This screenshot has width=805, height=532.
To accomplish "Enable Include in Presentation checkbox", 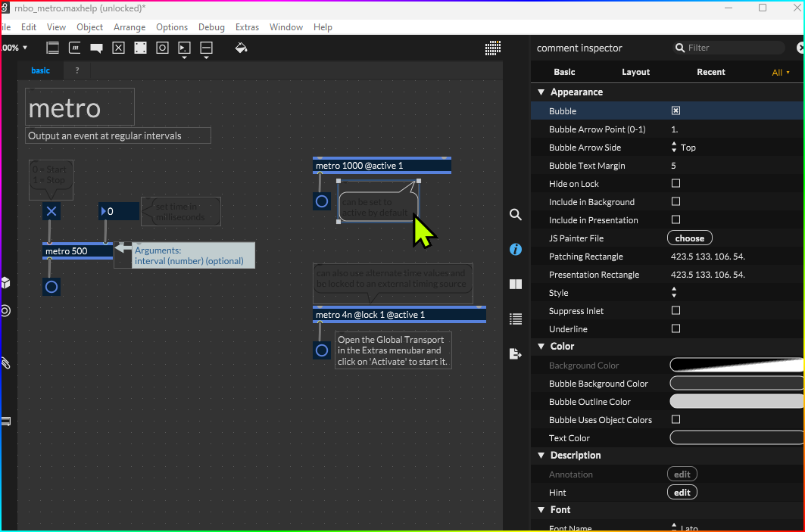I will click(x=676, y=219).
